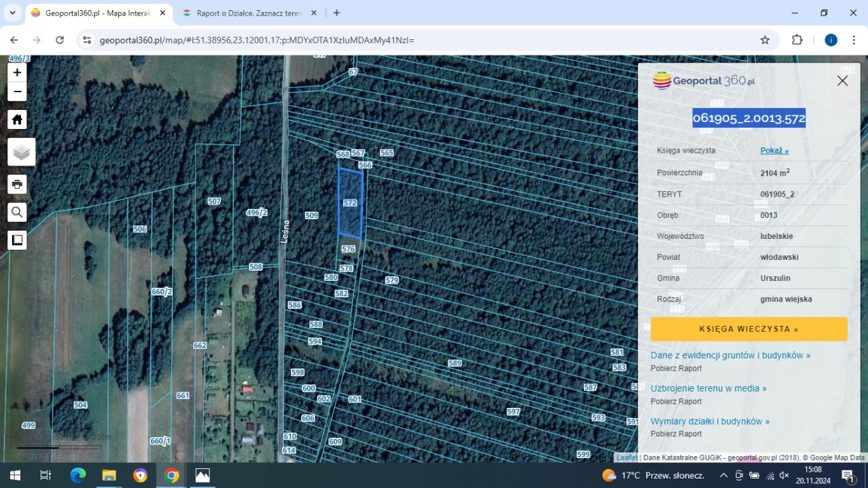The width and height of the screenshot is (868, 488).
Task: Click the Leśna street label
Action: tap(285, 231)
